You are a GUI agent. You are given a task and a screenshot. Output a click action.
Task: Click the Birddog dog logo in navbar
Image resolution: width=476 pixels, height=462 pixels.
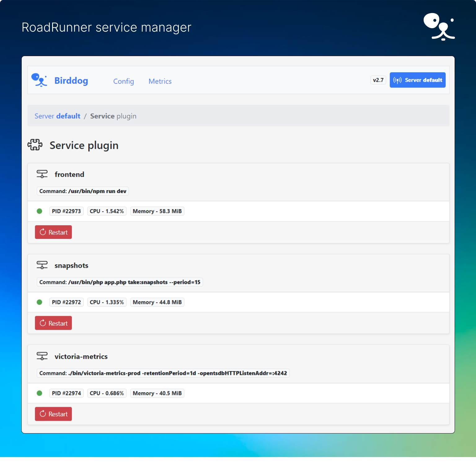(x=39, y=80)
